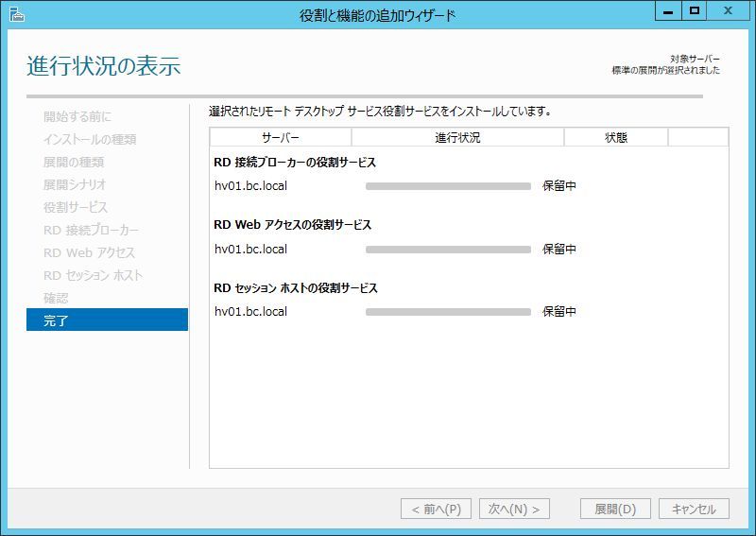756x536 pixels.
Task: Click the RD Web アクセス progress bar
Action: pyautogui.click(x=448, y=250)
